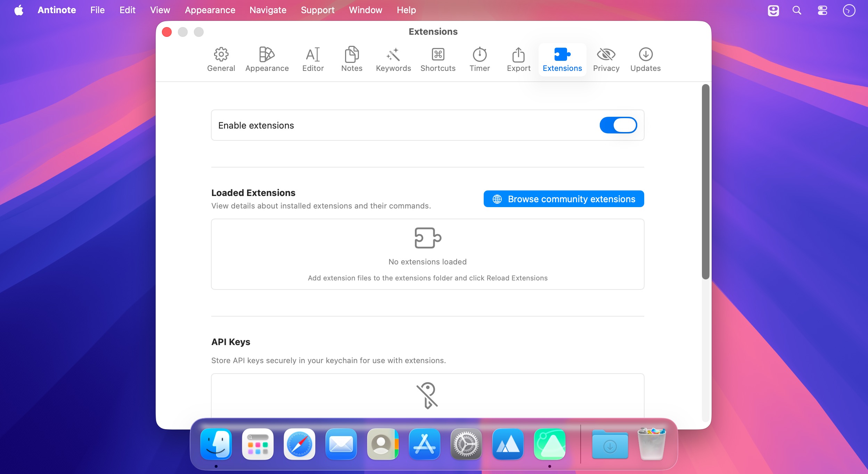Click the puzzle piece icon in empty extensions list

click(x=428, y=238)
